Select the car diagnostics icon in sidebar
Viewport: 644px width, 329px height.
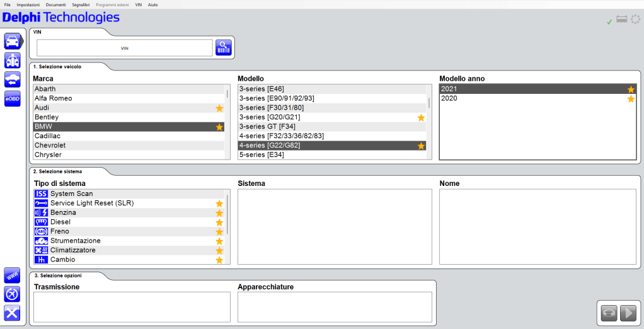(13, 42)
